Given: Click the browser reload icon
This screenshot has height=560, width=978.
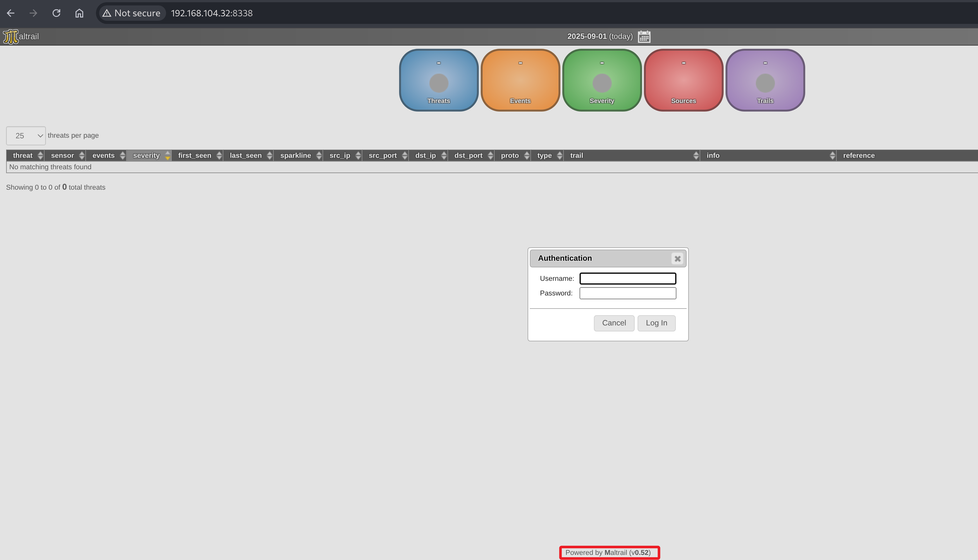Looking at the screenshot, I should pos(56,13).
